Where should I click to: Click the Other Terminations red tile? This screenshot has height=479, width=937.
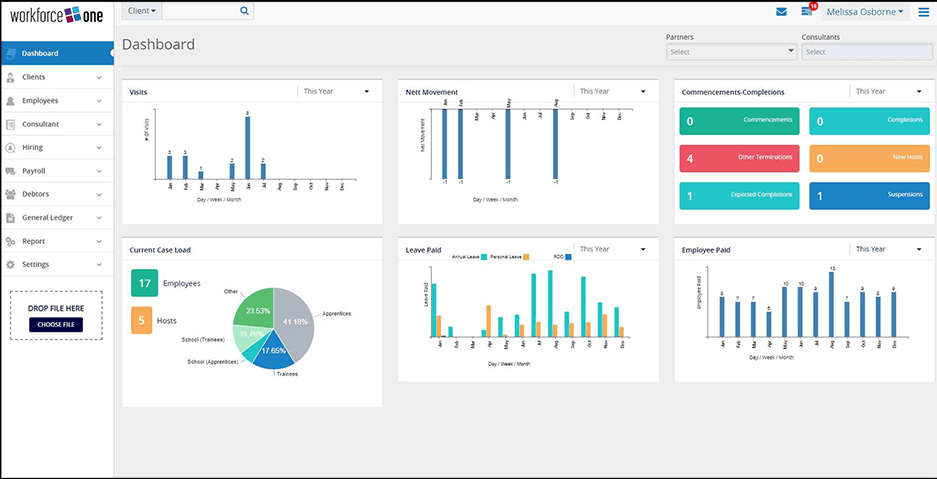(739, 158)
